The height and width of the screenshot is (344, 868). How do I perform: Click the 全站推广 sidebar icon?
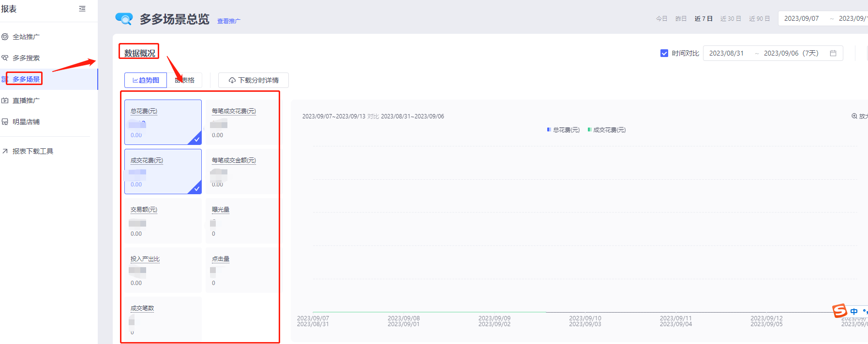[5, 37]
